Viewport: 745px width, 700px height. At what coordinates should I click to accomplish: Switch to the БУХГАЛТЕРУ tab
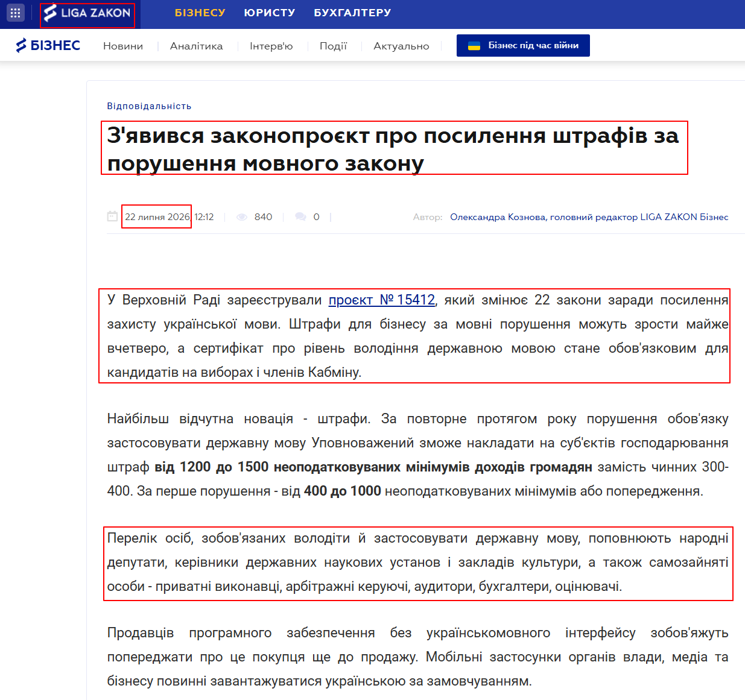pos(352,13)
